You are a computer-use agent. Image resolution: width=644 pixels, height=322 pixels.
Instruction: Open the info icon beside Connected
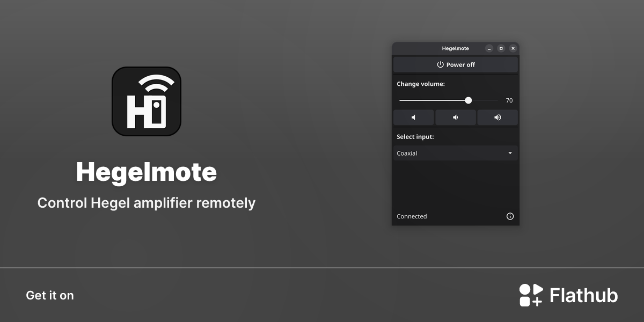click(510, 216)
